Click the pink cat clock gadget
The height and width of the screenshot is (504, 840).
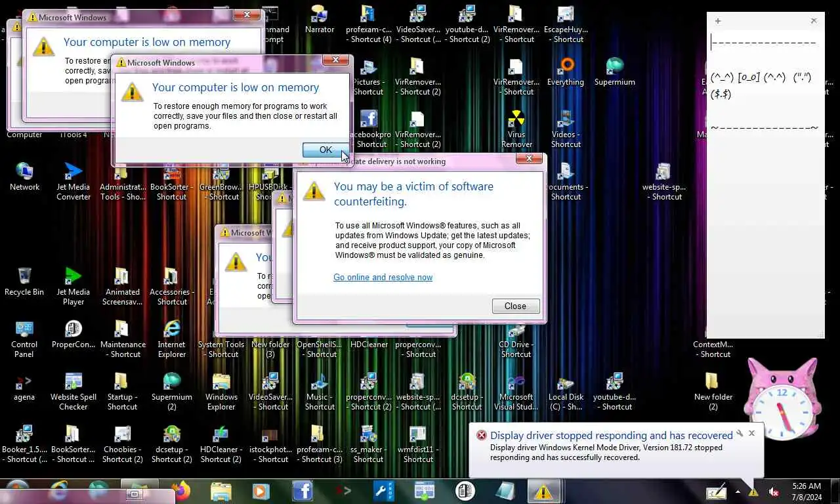[x=781, y=398]
